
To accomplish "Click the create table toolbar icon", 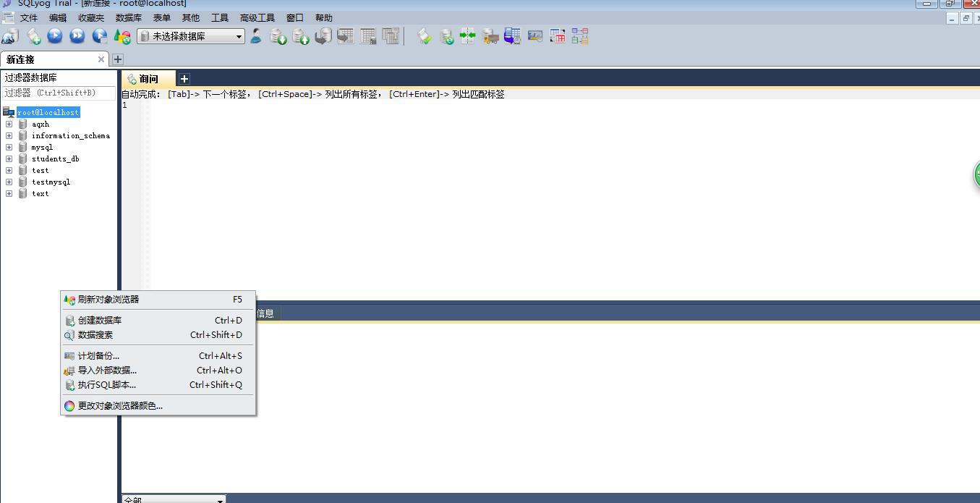I will coord(346,36).
